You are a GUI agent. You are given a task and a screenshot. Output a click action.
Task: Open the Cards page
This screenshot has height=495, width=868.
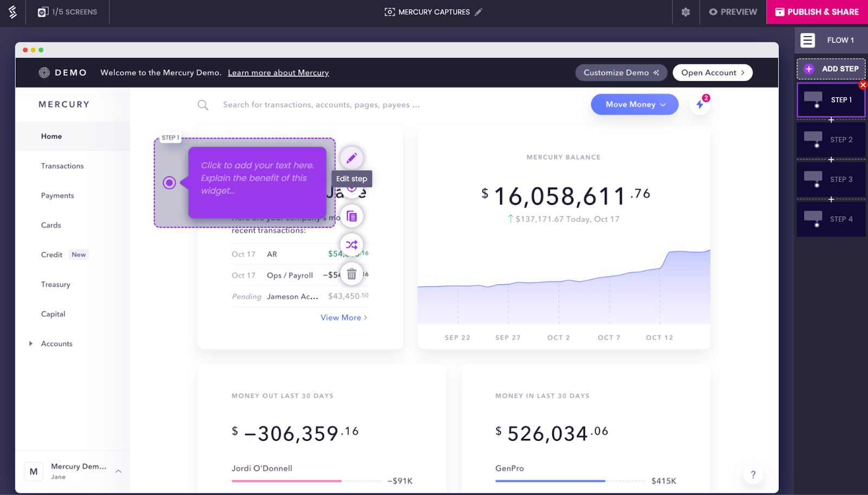click(x=51, y=225)
